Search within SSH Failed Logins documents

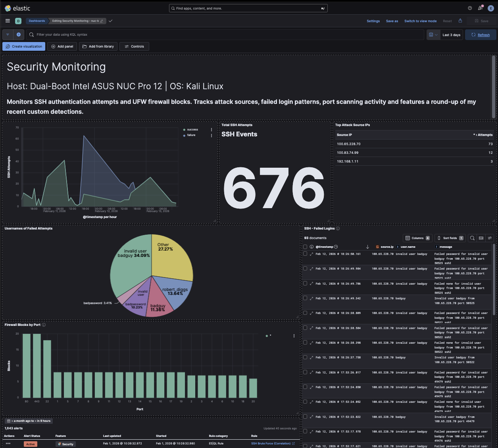point(472,238)
